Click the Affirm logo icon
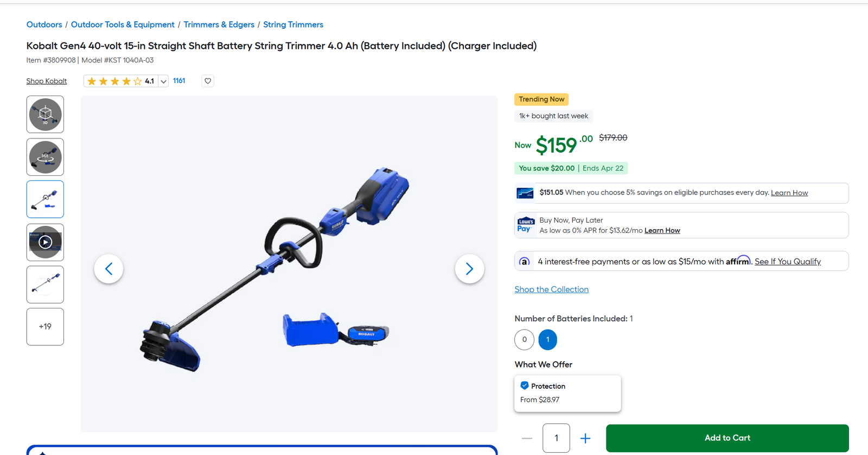Image resolution: width=868 pixels, height=455 pixels. 524,261
